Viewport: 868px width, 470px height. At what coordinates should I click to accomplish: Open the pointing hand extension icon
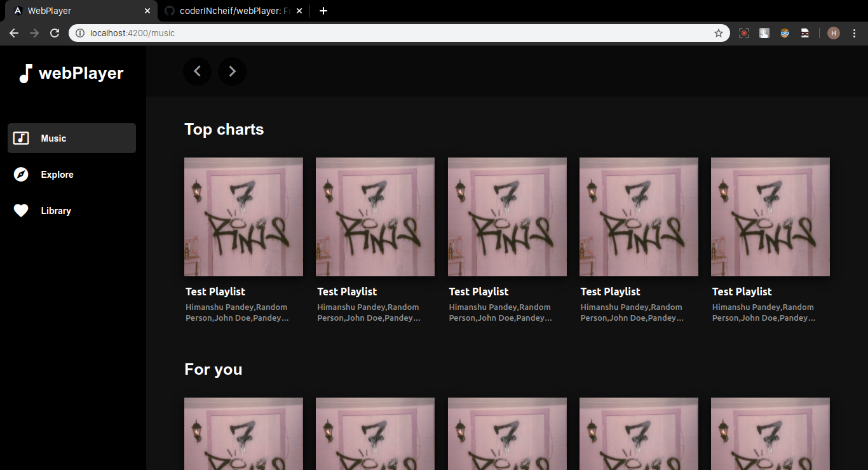click(764, 33)
